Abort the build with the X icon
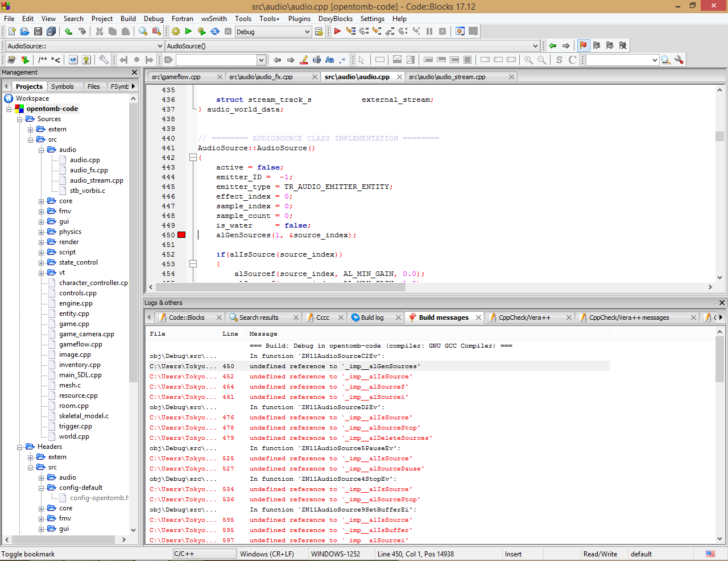Image resolution: width=728 pixels, height=561 pixels. (x=228, y=31)
